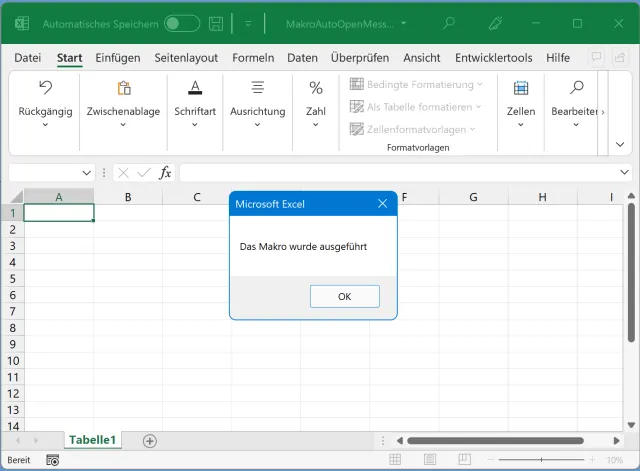640x471 pixels.
Task: Select the Tabelle1 sheet tab
Action: pyautogui.click(x=92, y=440)
